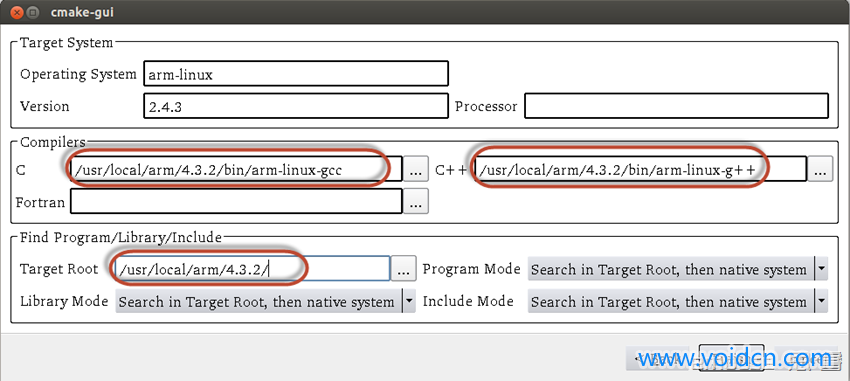The image size is (850, 381).
Task: Browse for the Fortran compiler path
Action: point(416,202)
